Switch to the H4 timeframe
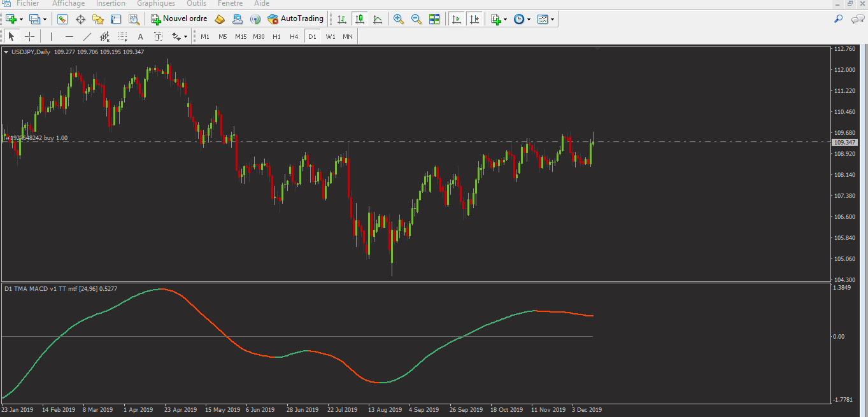Screen dimensions: 868x417 coord(294,36)
